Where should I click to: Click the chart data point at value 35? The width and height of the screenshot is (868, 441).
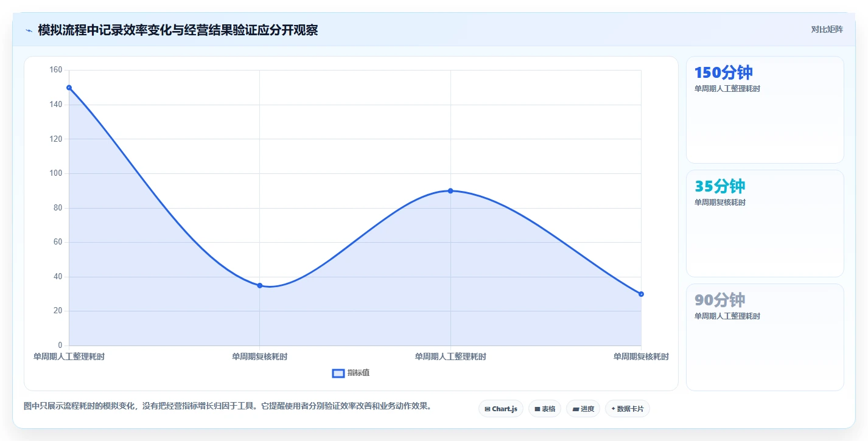pyautogui.click(x=260, y=285)
